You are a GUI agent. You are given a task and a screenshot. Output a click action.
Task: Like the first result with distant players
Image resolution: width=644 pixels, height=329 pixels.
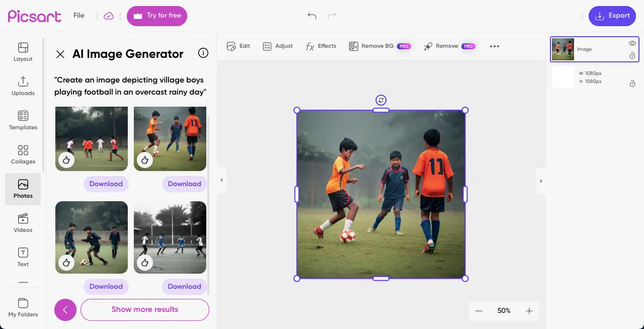[x=66, y=160]
